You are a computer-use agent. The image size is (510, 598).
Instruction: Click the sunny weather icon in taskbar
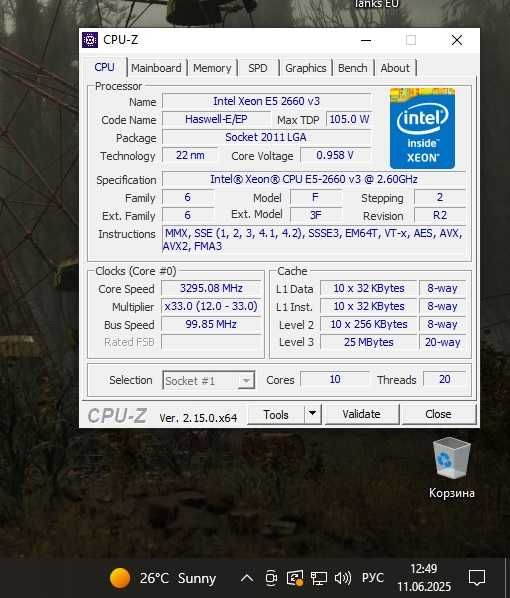[x=120, y=578]
